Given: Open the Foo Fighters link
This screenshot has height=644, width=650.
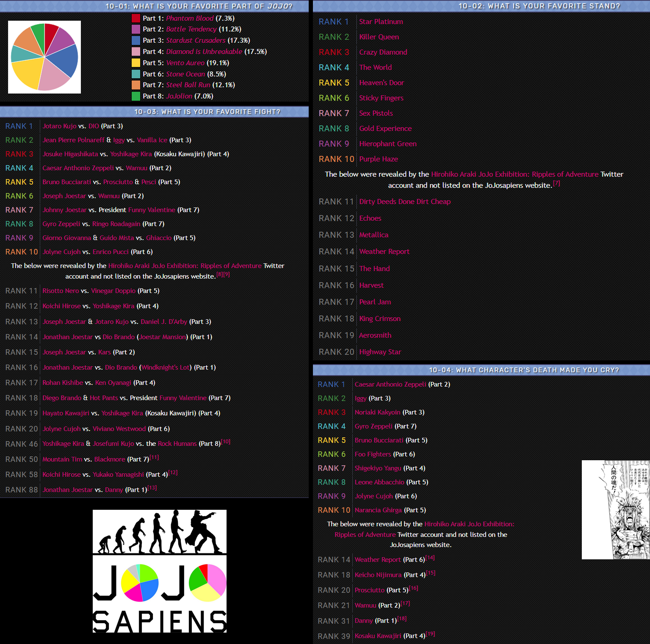Looking at the screenshot, I should click(x=373, y=454).
